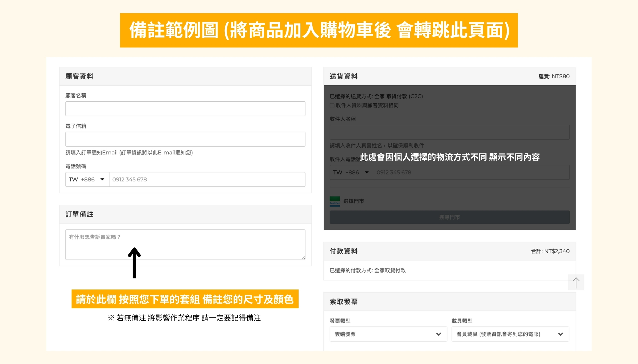Click the 索取發票 section header
638x364 pixels.
(x=343, y=302)
